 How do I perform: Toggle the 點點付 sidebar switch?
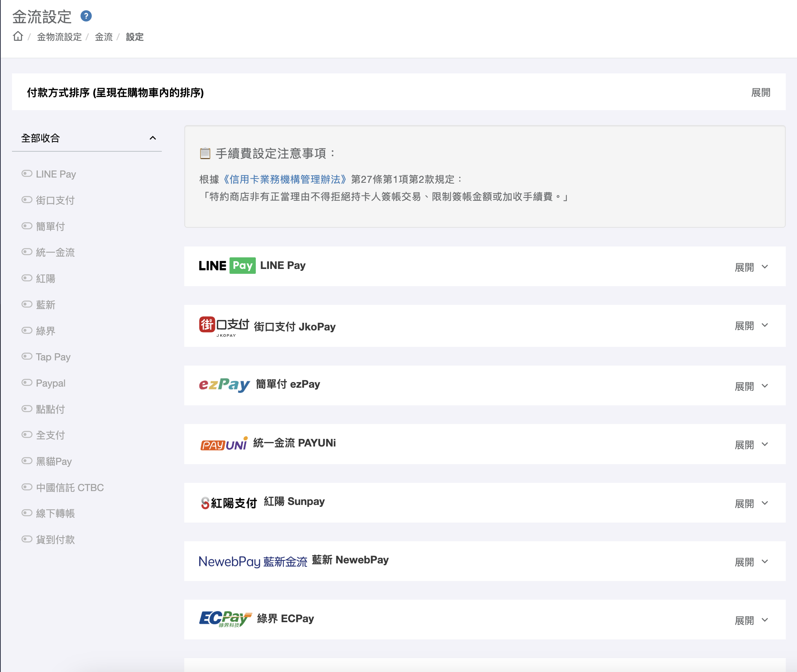point(27,409)
